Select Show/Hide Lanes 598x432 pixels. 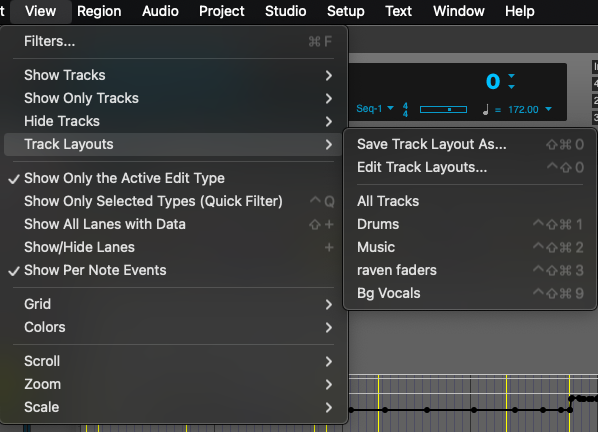click(173, 247)
